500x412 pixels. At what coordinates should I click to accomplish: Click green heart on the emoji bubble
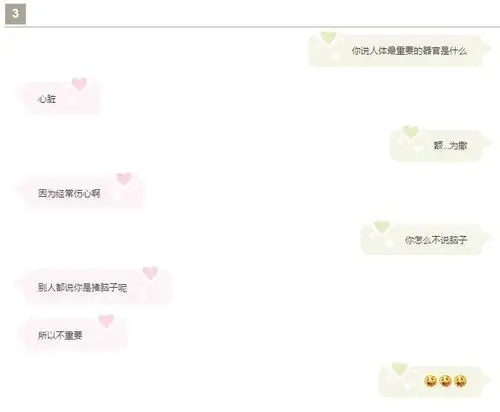pos(400,368)
